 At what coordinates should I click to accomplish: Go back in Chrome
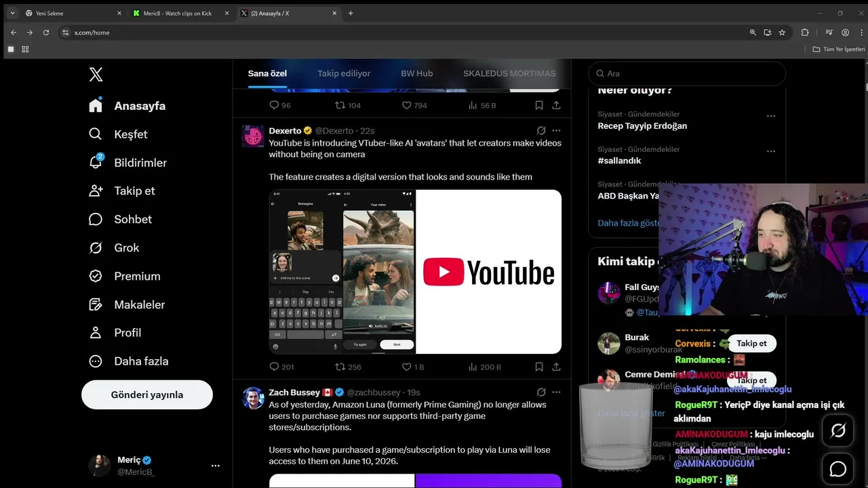(x=14, y=33)
